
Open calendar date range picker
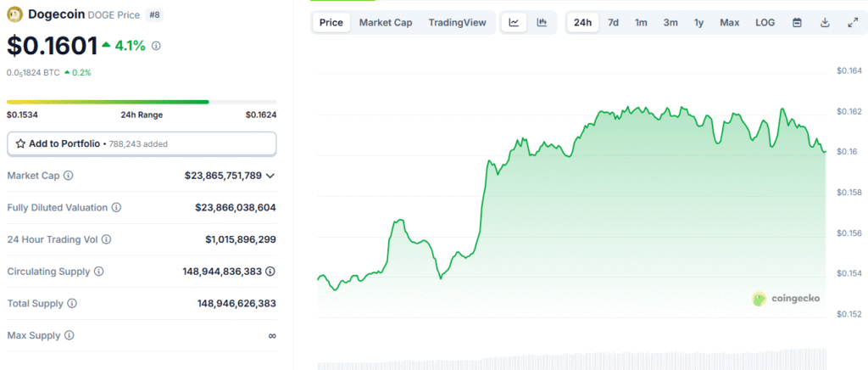tap(797, 23)
